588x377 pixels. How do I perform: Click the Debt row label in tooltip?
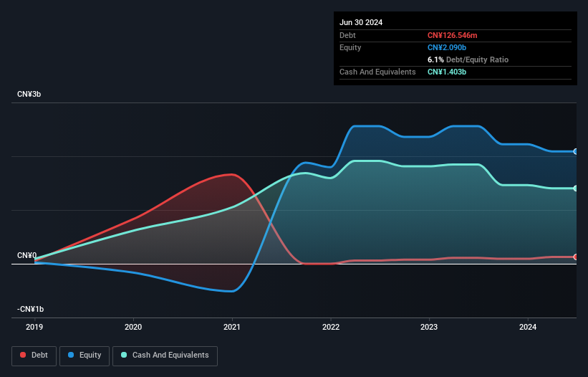coord(347,35)
